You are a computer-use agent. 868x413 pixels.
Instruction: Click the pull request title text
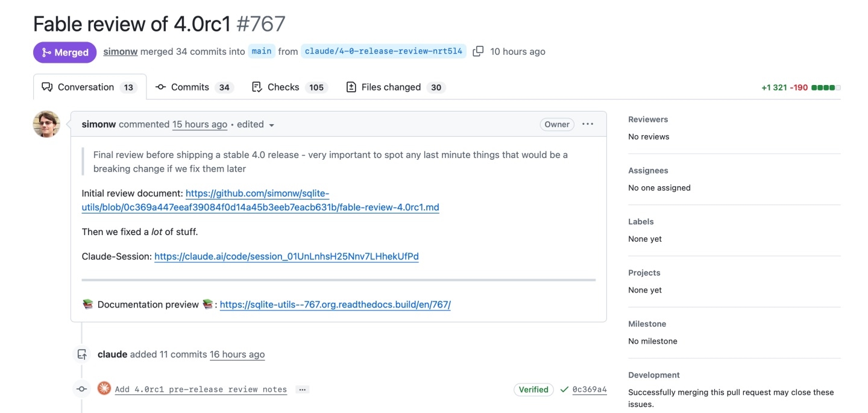pyautogui.click(x=132, y=24)
